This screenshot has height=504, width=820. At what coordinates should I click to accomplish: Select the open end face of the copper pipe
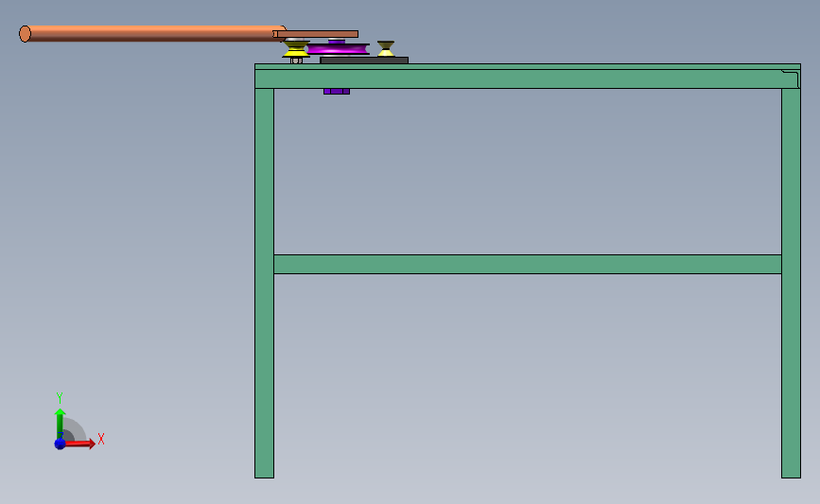coord(25,33)
